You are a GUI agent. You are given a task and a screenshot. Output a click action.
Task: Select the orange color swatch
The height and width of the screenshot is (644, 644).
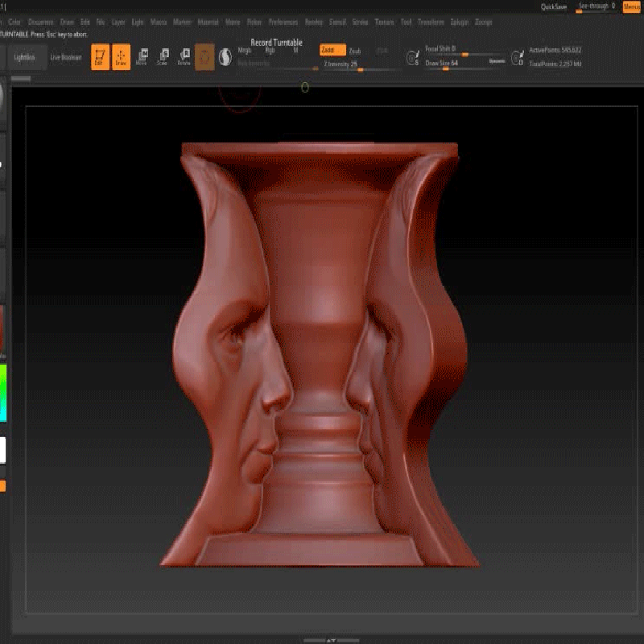pyautogui.click(x=2, y=486)
